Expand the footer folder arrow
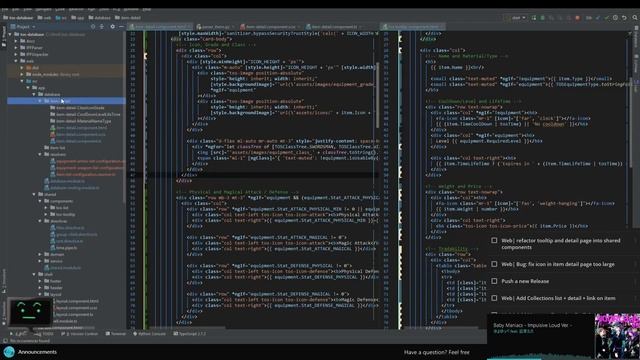 pyautogui.click(x=40, y=281)
